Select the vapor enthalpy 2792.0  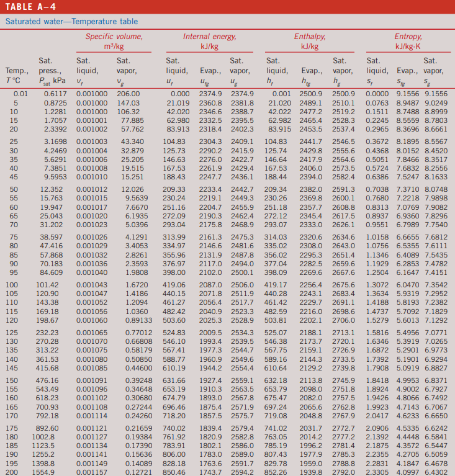pyautogui.click(x=343, y=472)
